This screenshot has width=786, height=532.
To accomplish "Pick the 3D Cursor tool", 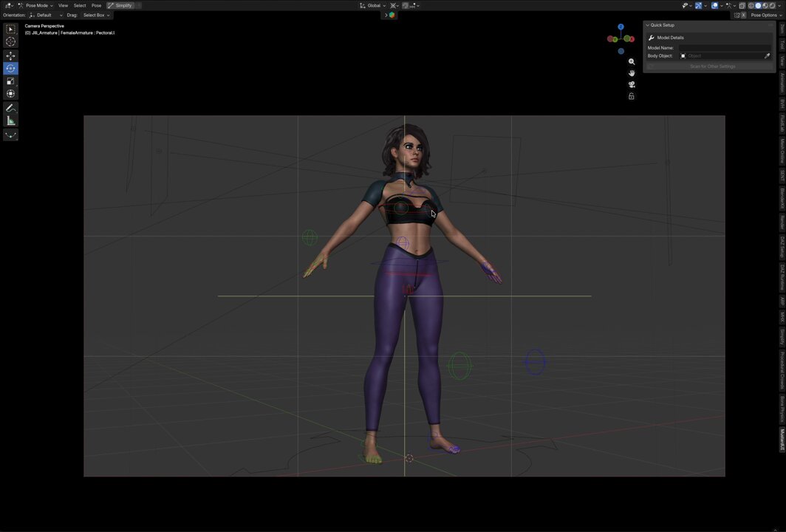I will tap(10, 41).
